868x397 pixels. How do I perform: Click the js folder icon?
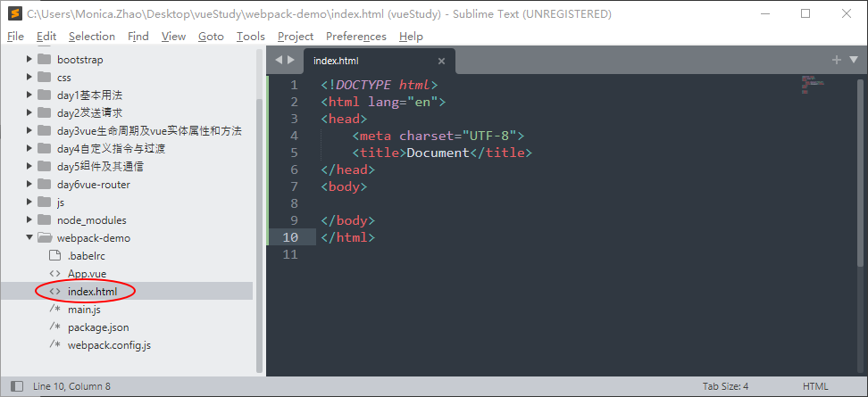(x=45, y=202)
